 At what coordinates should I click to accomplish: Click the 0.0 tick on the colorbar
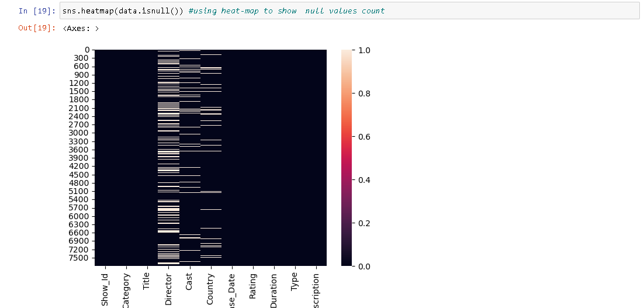(365, 266)
